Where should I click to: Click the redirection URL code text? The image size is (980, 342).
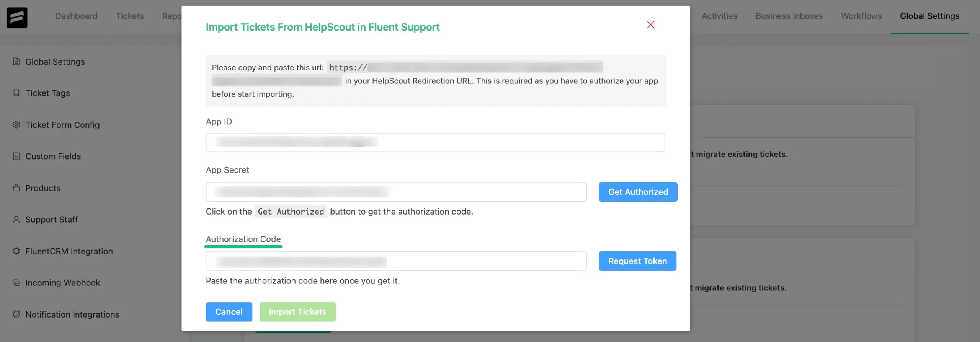coord(465,67)
